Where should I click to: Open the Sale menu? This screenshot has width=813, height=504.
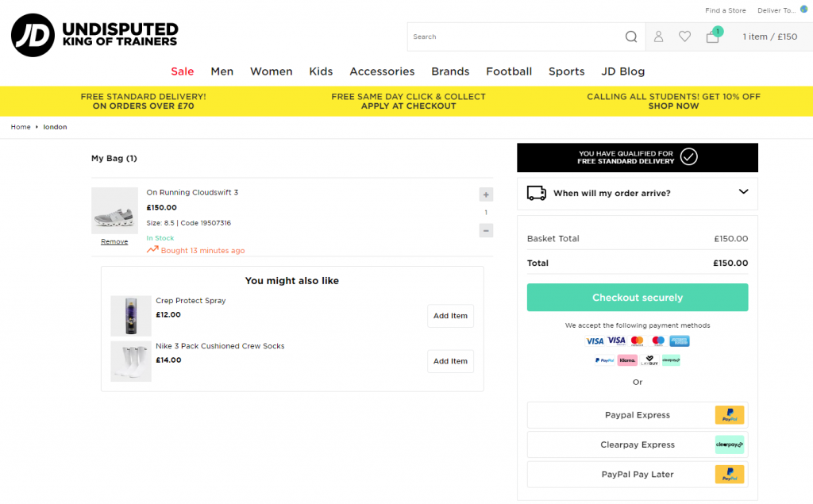182,71
